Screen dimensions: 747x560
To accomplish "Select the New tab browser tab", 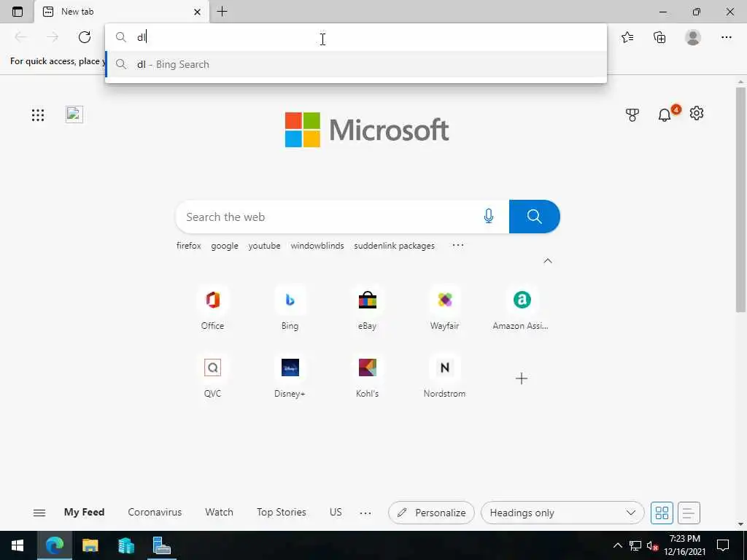I will click(122, 12).
